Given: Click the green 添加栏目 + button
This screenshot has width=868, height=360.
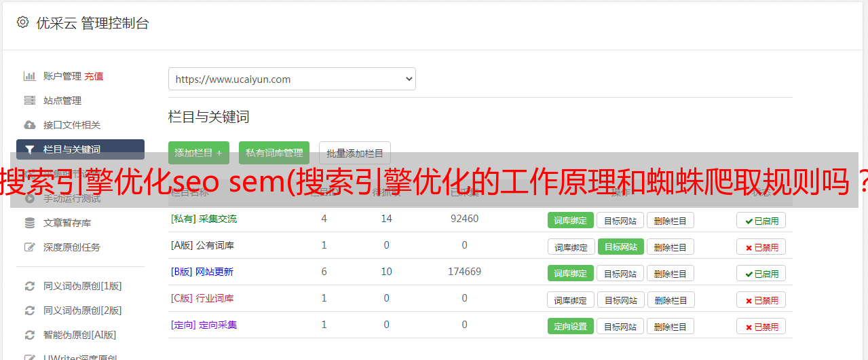Looking at the screenshot, I should (x=199, y=153).
